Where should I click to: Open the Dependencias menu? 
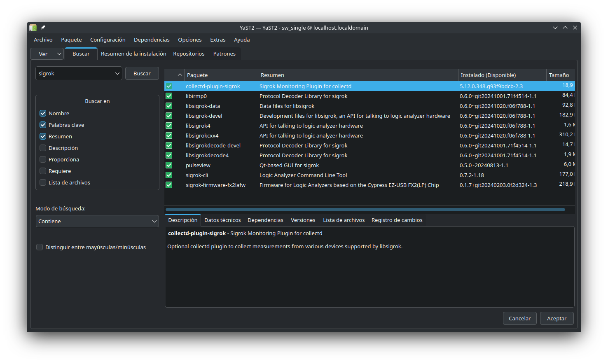coord(152,40)
